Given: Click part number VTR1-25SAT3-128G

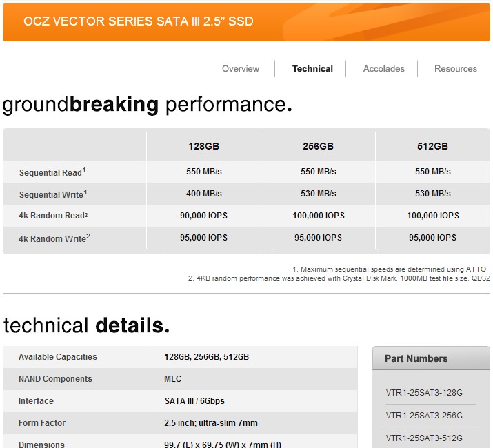Looking at the screenshot, I should click(424, 394).
